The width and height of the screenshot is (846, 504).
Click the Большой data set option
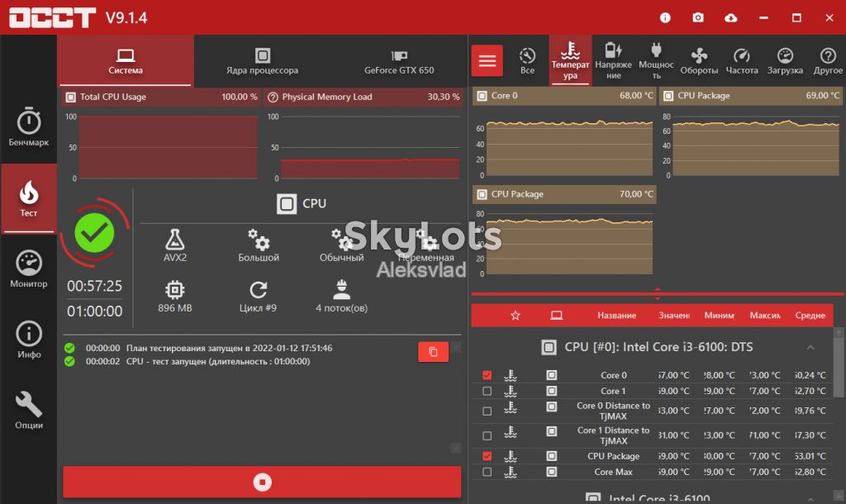click(x=259, y=245)
